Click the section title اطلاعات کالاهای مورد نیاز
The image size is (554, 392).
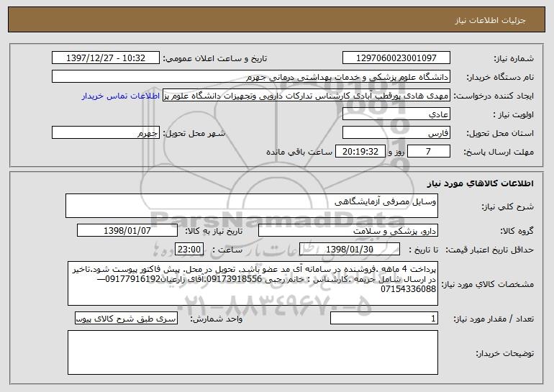481,183
